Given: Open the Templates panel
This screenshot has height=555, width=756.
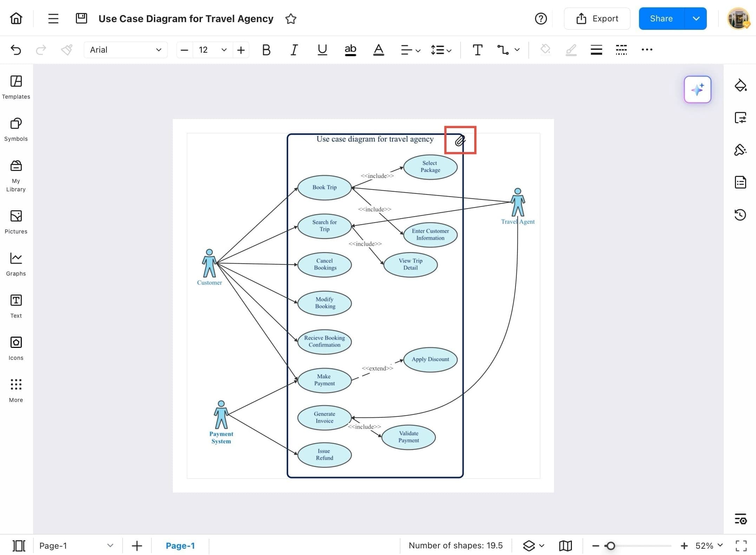Looking at the screenshot, I should click(15, 87).
